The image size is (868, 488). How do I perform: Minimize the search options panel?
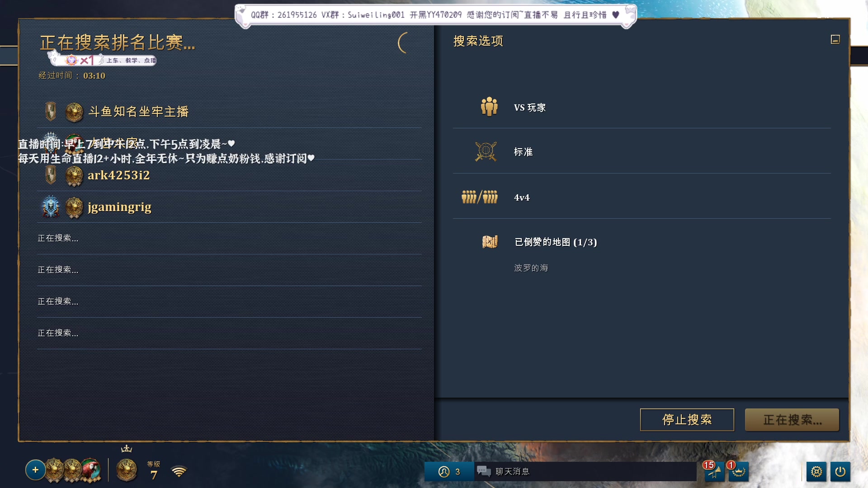pyautogui.click(x=835, y=40)
